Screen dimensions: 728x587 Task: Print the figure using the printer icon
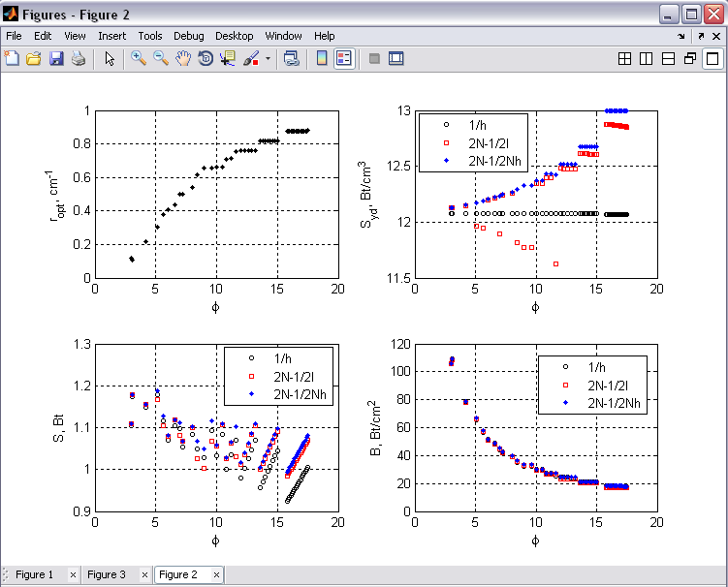pyautogui.click(x=79, y=58)
